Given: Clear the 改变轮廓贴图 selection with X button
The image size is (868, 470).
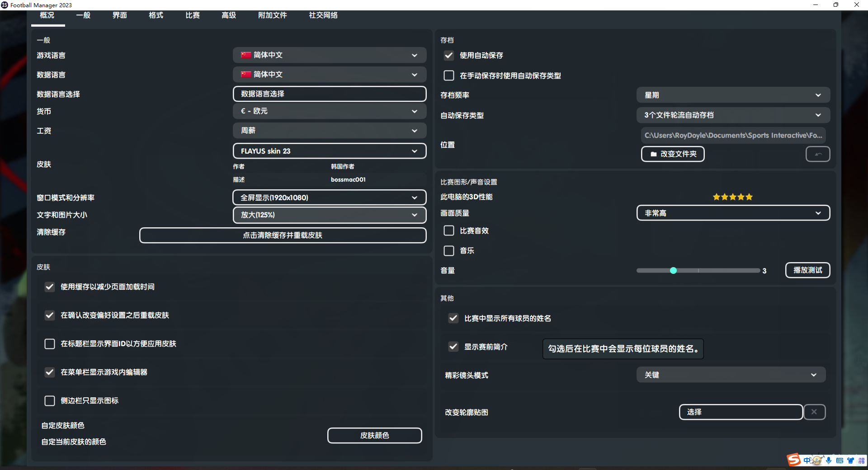Looking at the screenshot, I should click(x=814, y=412).
